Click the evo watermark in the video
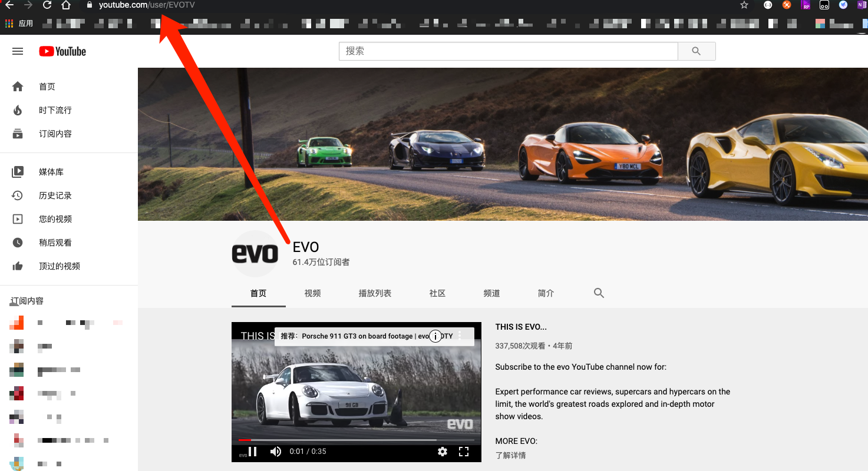Image resolution: width=868 pixels, height=471 pixels. tap(460, 423)
